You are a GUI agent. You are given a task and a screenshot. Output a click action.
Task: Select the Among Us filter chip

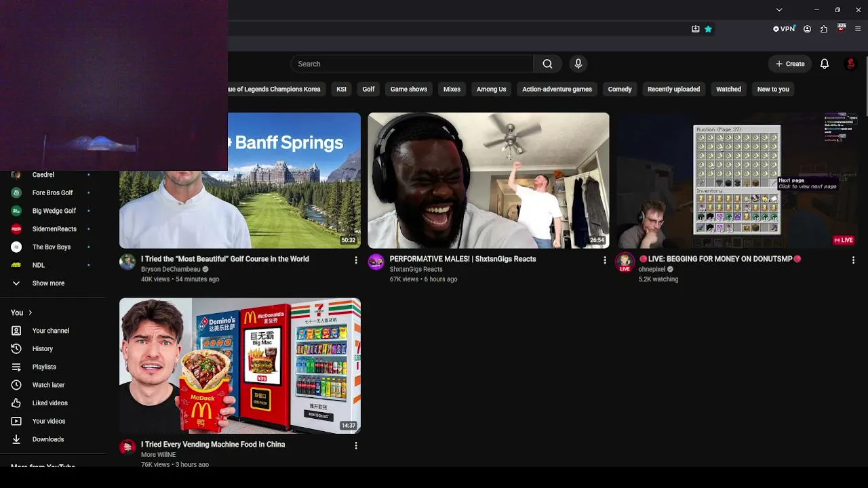491,89
